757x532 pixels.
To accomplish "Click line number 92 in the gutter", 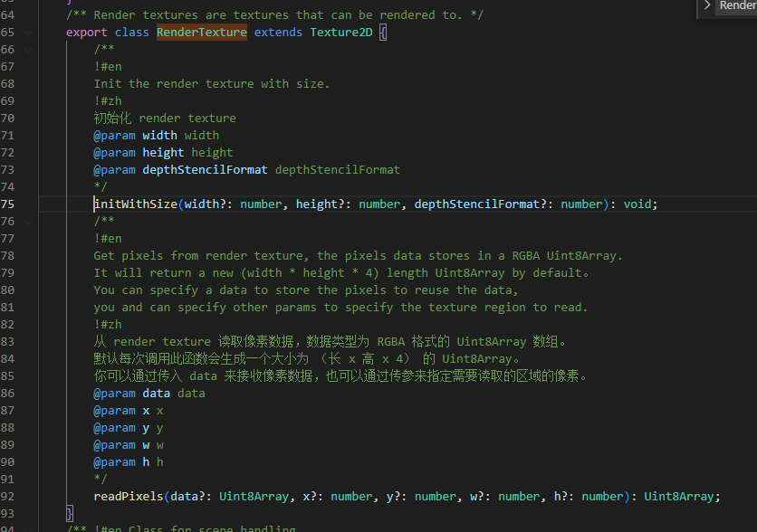I will [x=7, y=497].
